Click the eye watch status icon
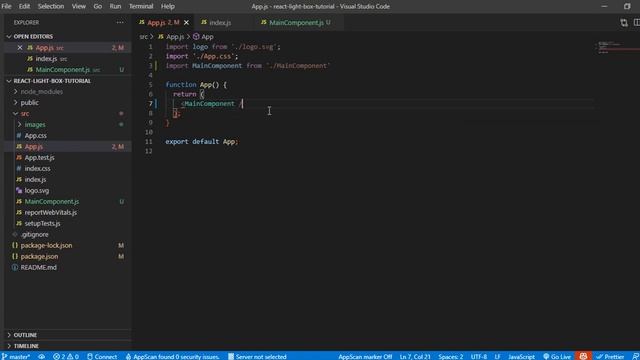 (42, 356)
